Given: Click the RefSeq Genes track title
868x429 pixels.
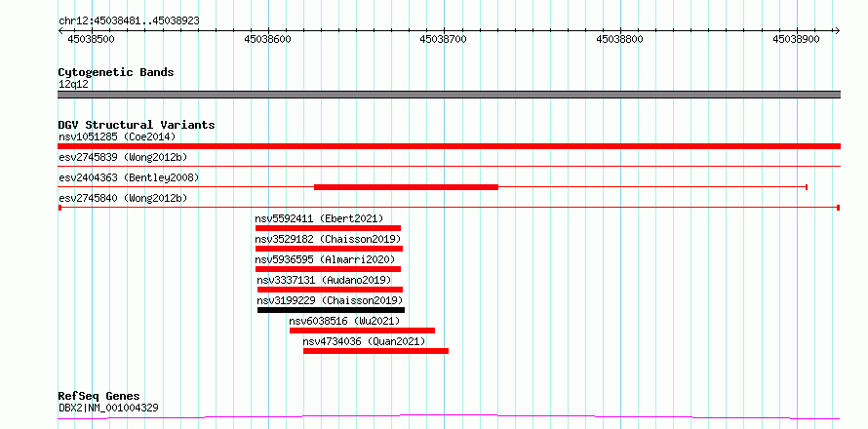Looking at the screenshot, I should click(x=99, y=397).
